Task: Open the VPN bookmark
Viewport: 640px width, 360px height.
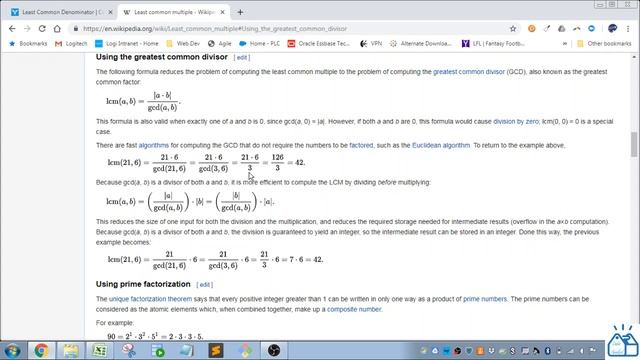Action: 371,44
